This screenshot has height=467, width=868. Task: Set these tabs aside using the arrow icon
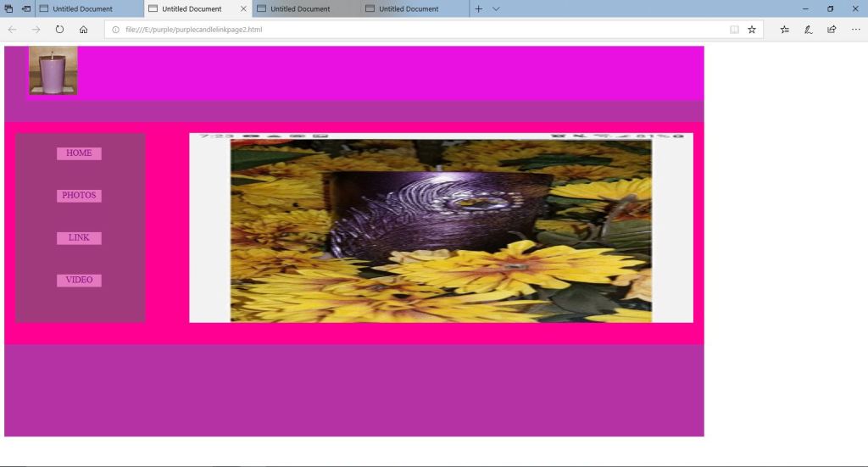coord(26,8)
